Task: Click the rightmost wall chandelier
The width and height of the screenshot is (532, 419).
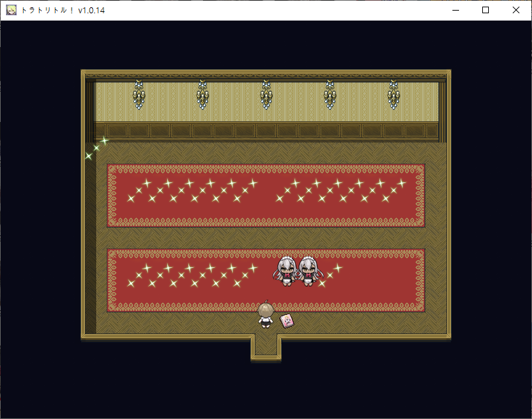Action: (x=393, y=95)
